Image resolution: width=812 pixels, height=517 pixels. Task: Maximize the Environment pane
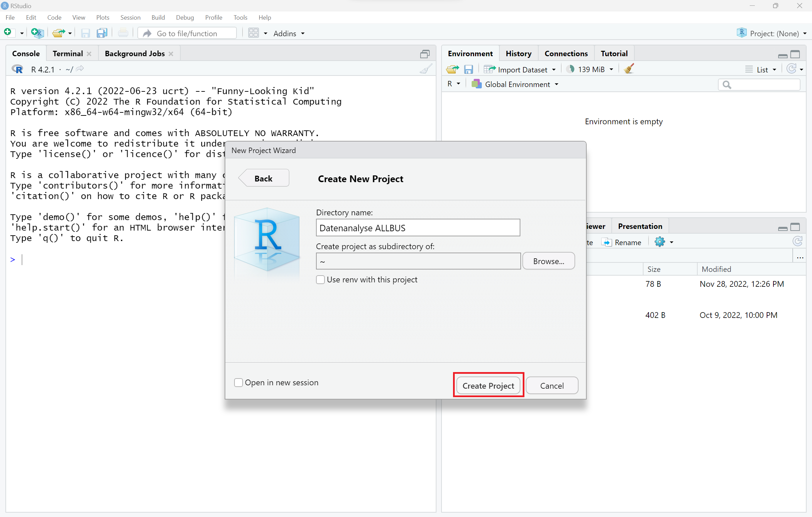(795, 54)
